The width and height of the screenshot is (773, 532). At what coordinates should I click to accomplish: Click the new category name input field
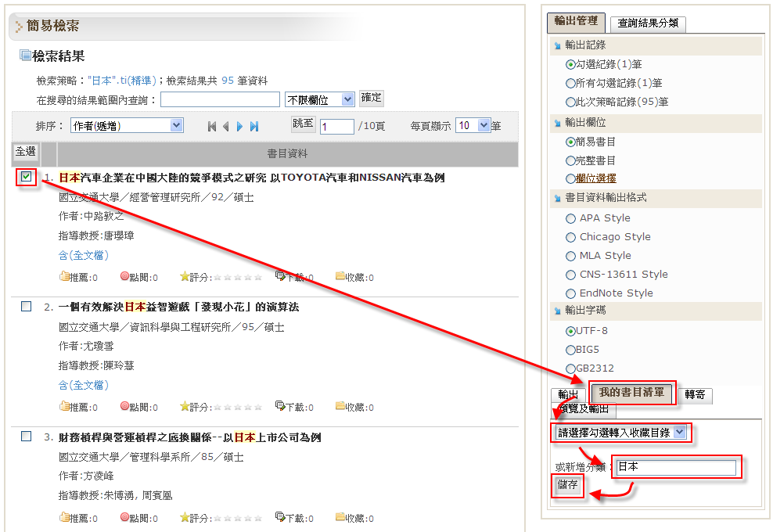(x=676, y=467)
